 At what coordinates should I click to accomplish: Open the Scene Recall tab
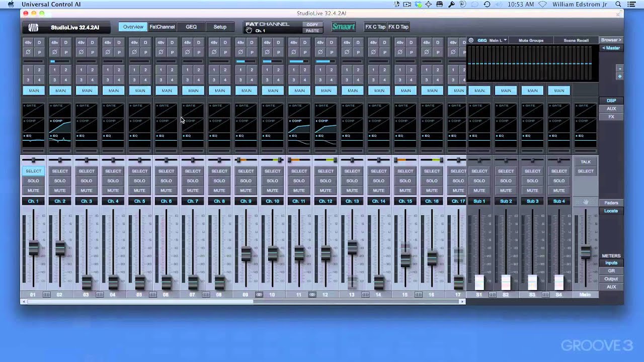pyautogui.click(x=576, y=40)
